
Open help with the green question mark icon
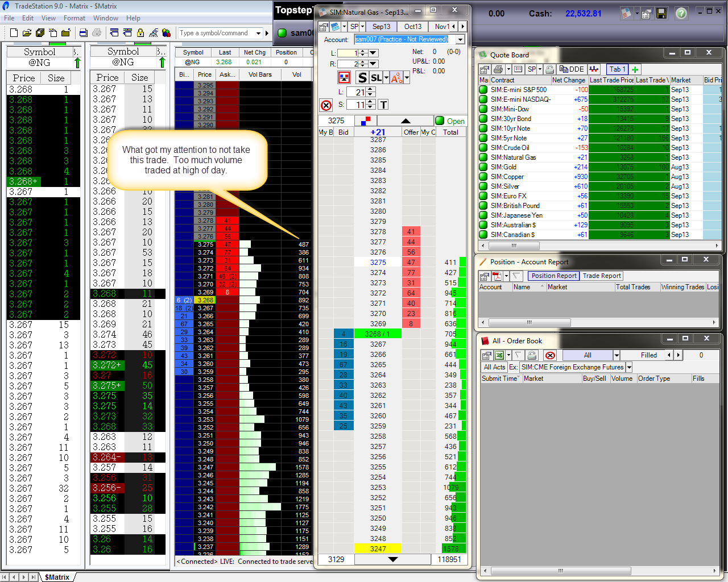point(681,13)
